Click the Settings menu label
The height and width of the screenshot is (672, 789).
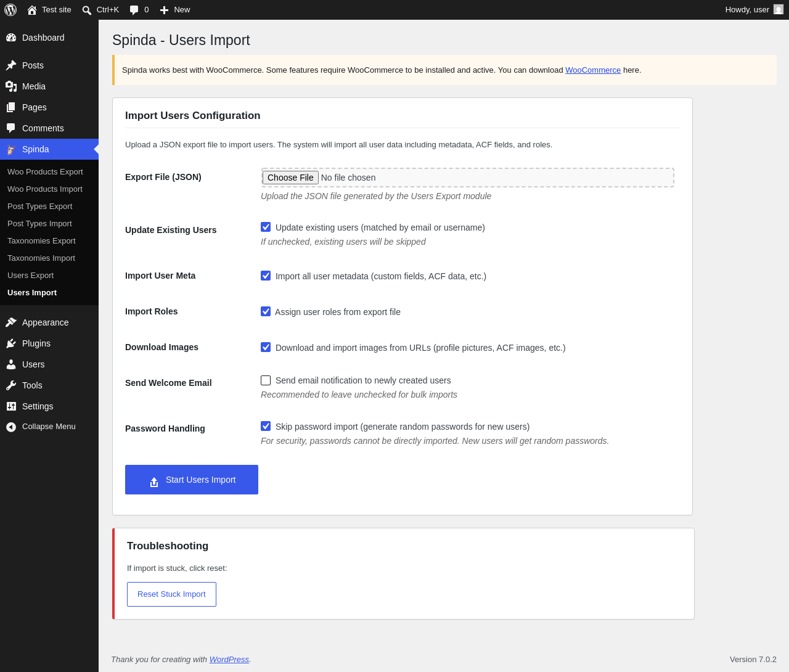click(x=38, y=406)
